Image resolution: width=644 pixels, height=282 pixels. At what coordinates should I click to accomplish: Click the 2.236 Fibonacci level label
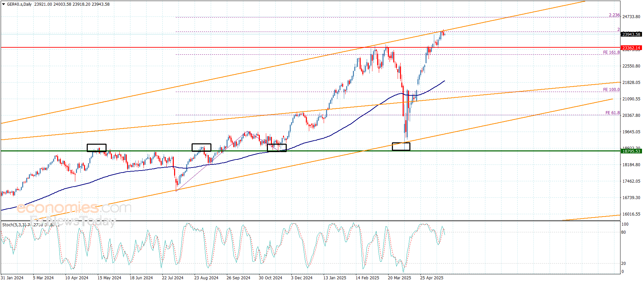614,15
